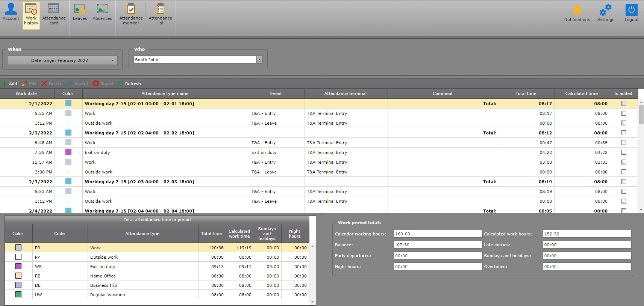
Task: Open the Attendance monitor
Action: [x=131, y=14]
